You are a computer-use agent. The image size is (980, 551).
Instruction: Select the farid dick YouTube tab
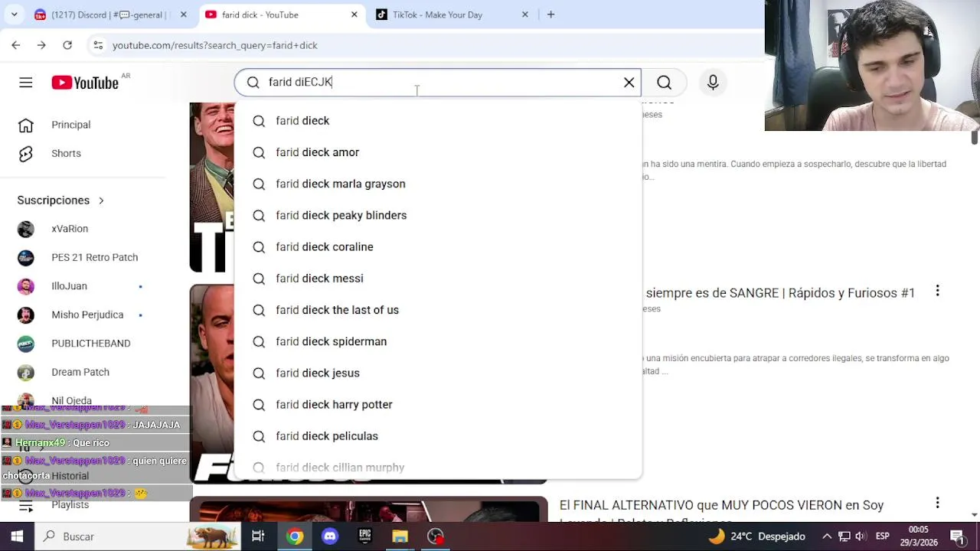(x=260, y=15)
